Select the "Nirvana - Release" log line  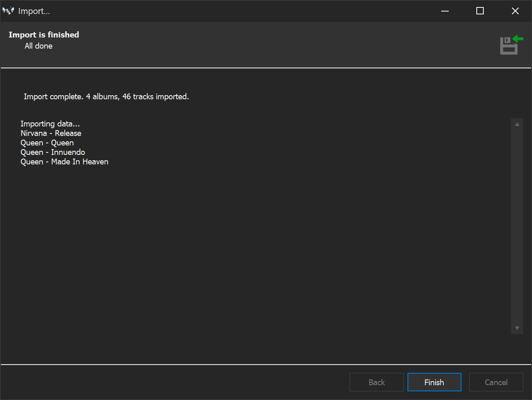tap(51, 133)
